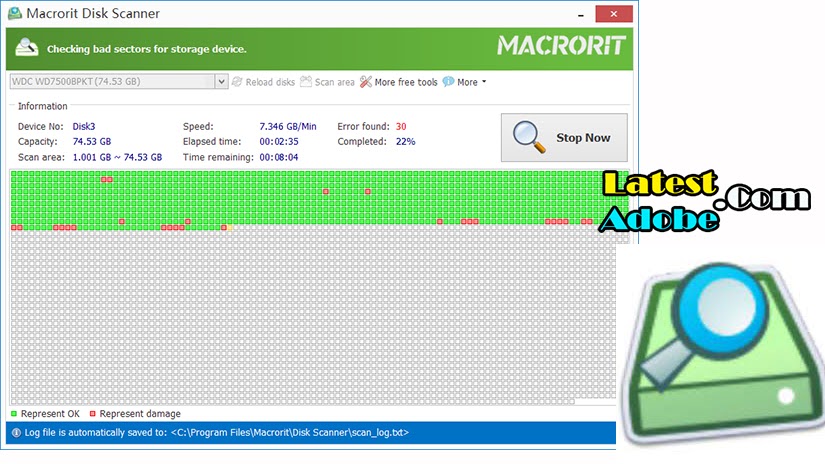
Task: Click the Time remaining 00:08:04
Action: (x=279, y=157)
